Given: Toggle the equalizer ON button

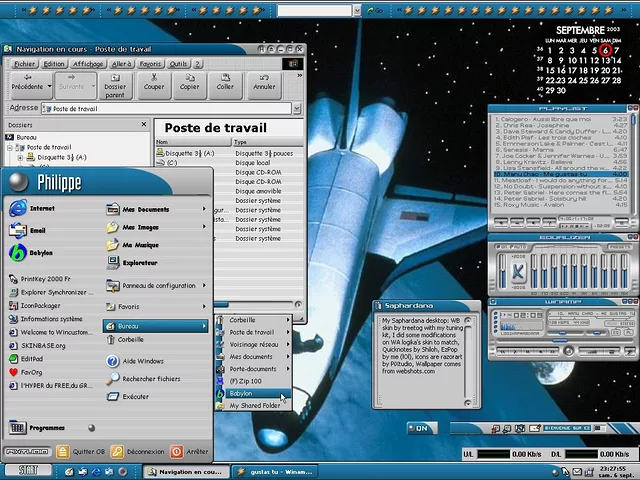Looking at the screenshot, I should click(x=503, y=249).
